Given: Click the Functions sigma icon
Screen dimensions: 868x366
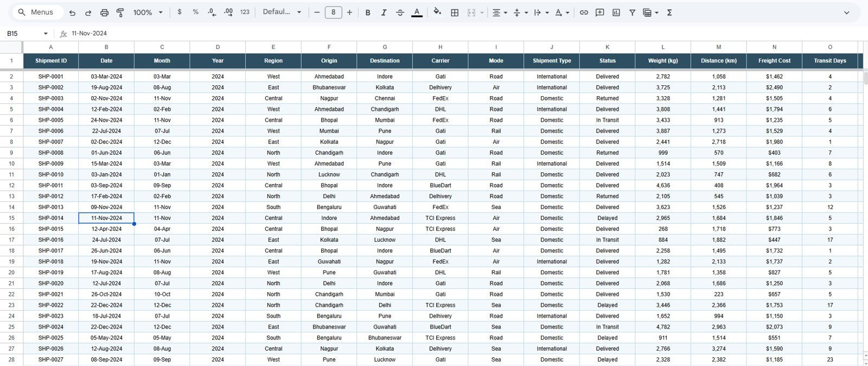Looking at the screenshot, I should pyautogui.click(x=669, y=12).
